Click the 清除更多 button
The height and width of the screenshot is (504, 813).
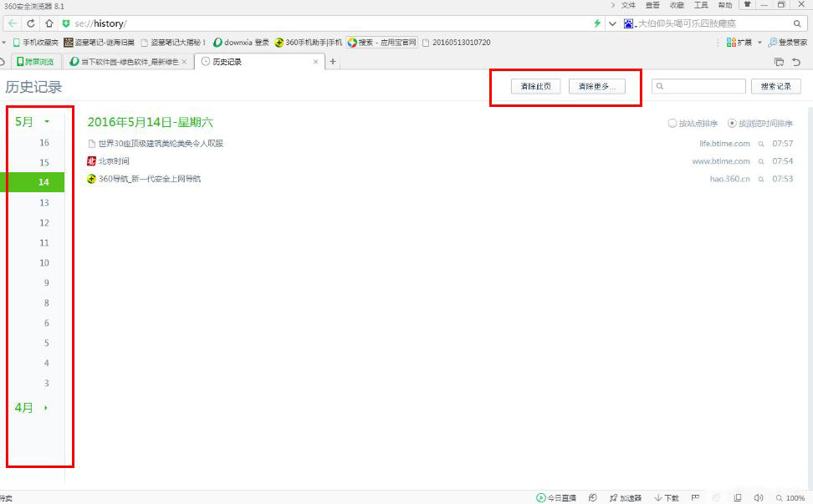coord(597,86)
